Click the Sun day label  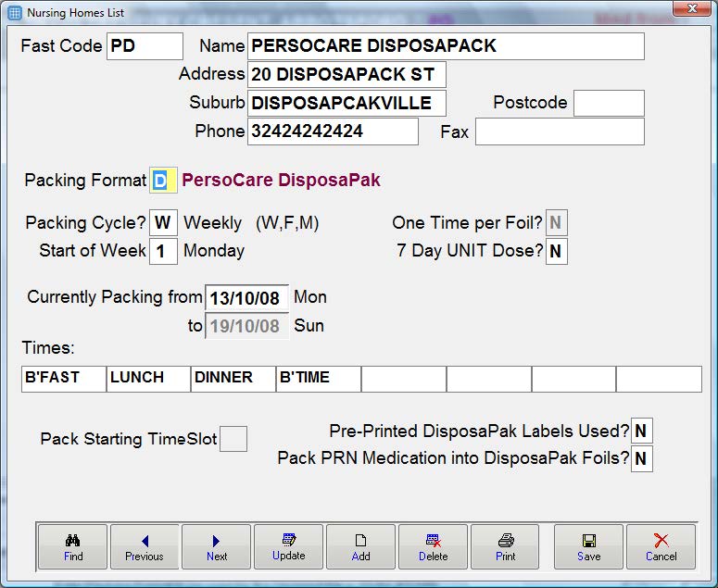click(x=309, y=326)
